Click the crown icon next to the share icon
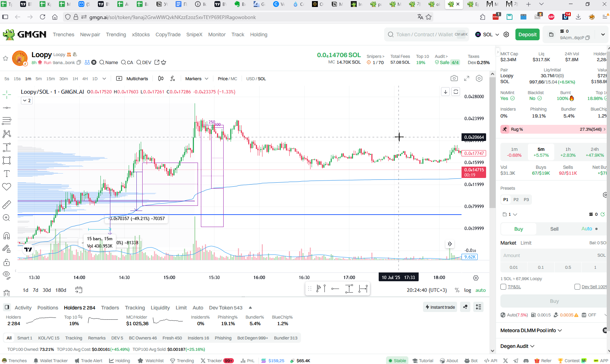 point(163,62)
